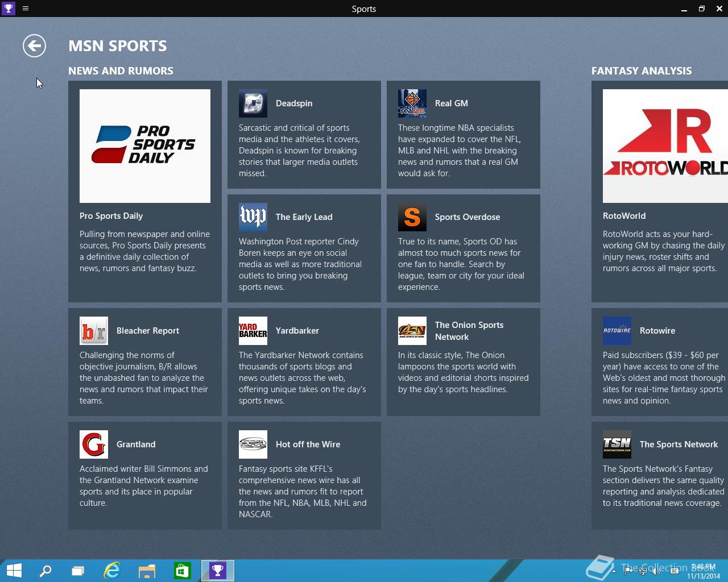Click the Deadspin description starting 'Sarcastic and critical'
Image resolution: width=728 pixels, height=582 pixels.
click(299, 151)
